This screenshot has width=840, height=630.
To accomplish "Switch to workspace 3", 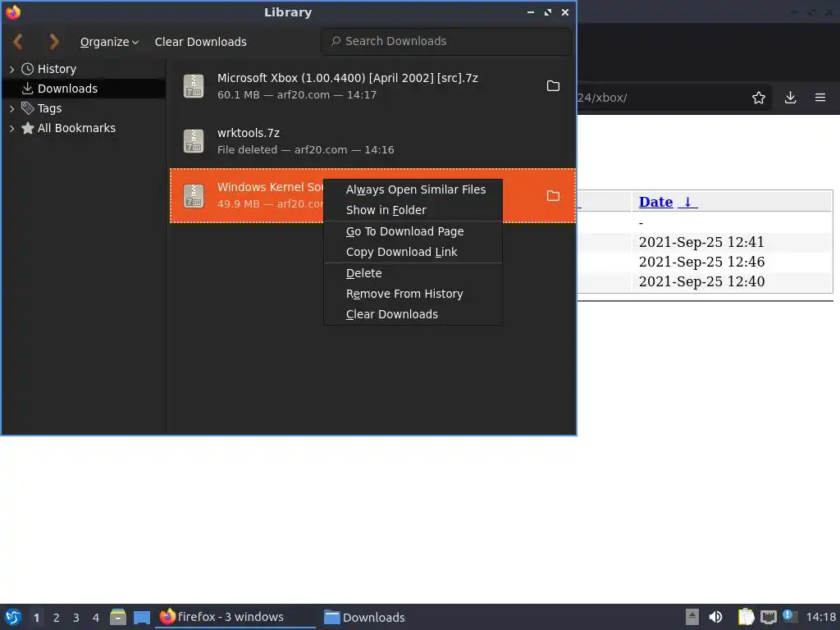I will tap(76, 618).
